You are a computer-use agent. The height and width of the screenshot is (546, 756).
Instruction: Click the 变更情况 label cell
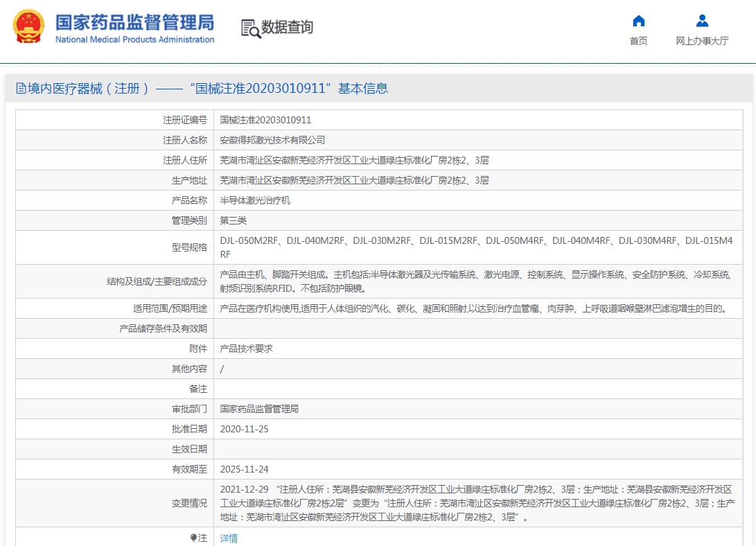[115, 503]
